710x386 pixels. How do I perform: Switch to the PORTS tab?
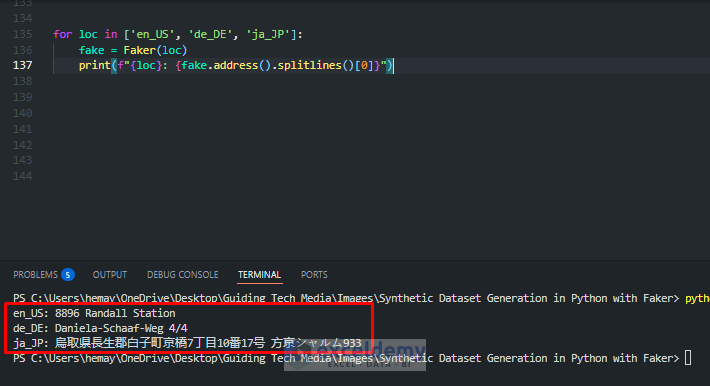(314, 275)
